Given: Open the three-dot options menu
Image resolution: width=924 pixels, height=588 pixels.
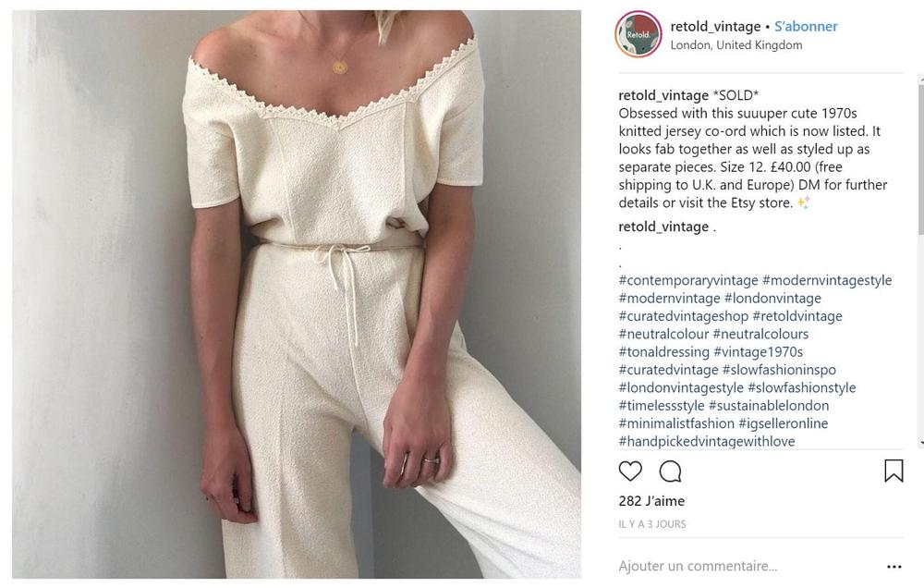Looking at the screenshot, I should pos(894,567).
